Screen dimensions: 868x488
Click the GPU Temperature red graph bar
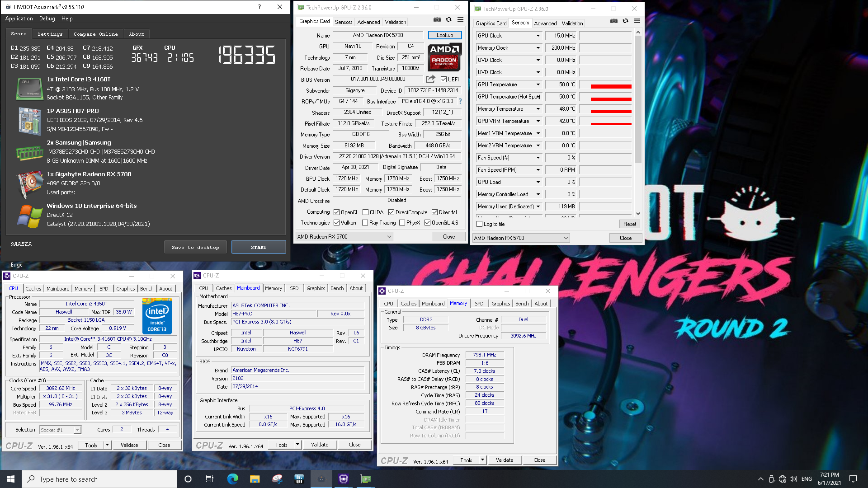(611, 86)
